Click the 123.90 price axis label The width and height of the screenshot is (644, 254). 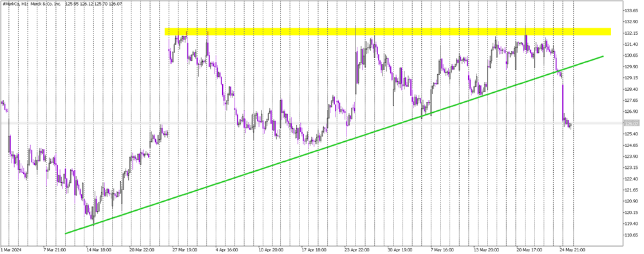point(630,157)
